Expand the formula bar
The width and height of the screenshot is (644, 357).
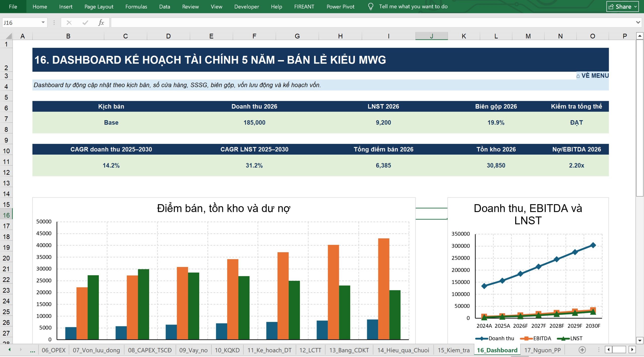point(638,23)
